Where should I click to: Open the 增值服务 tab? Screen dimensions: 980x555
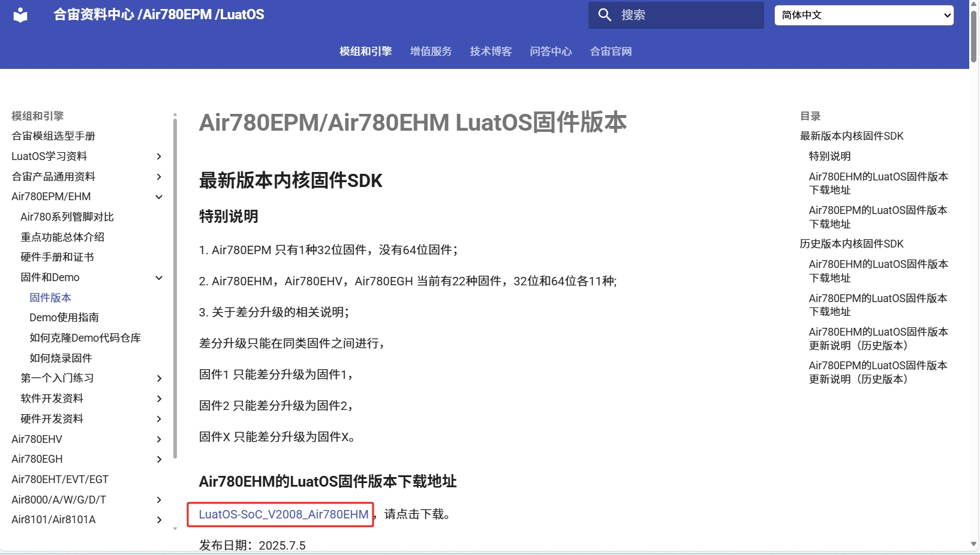click(x=431, y=52)
